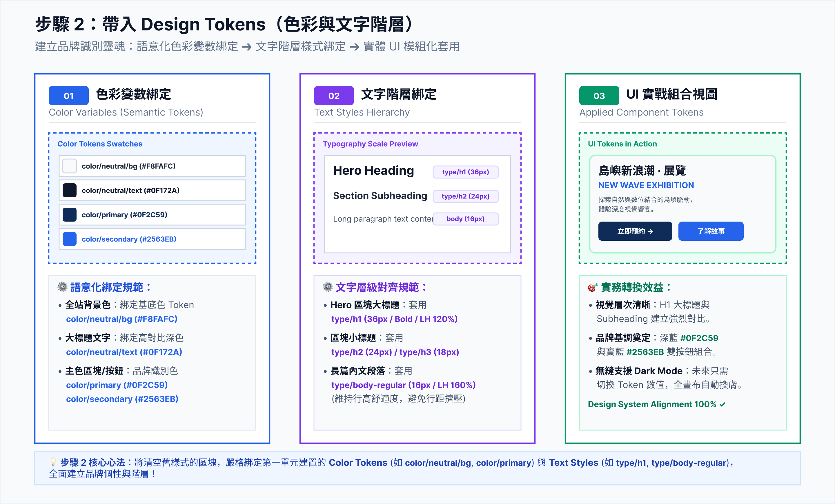Click color/primary (#0F2C59) in the binding rules
The image size is (835, 504).
coord(117,385)
